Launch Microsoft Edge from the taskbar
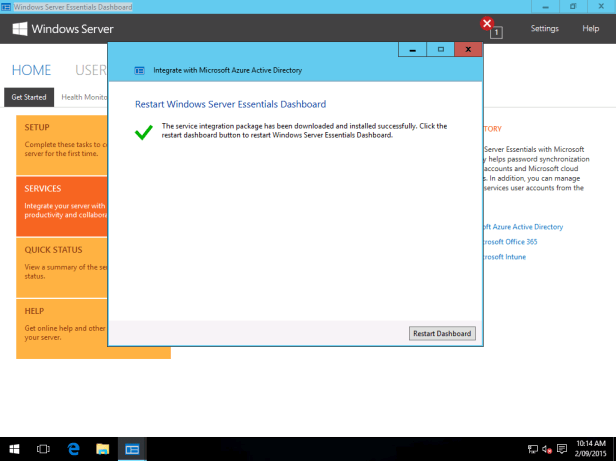 [73, 449]
